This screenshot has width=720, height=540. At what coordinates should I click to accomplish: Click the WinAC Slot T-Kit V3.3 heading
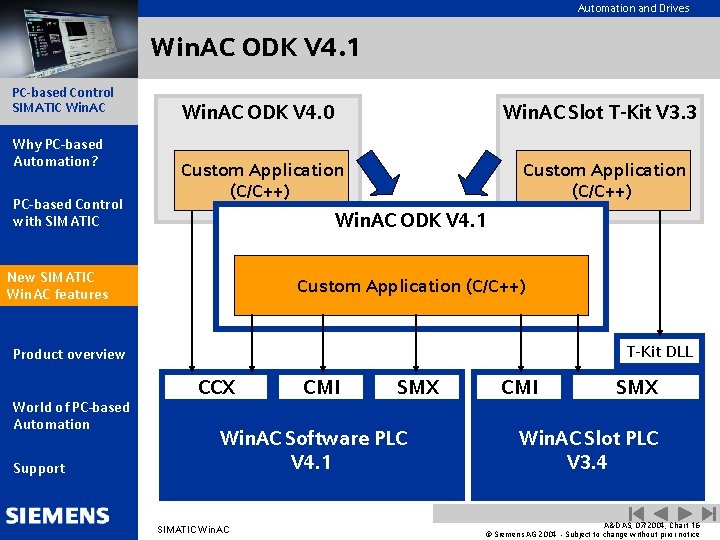pos(600,112)
